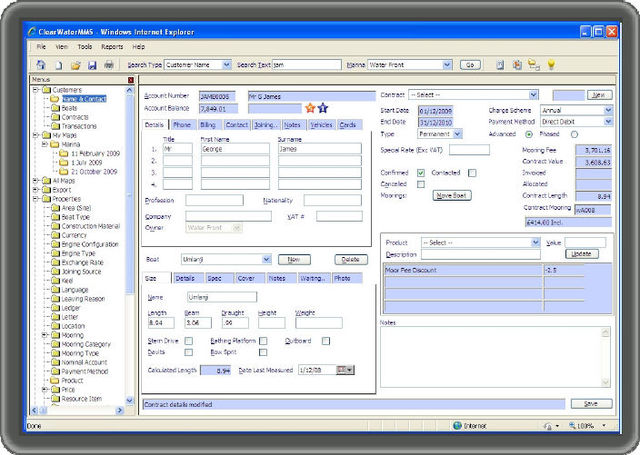Open the Search Type dropdown
The width and height of the screenshot is (640, 455).
point(227,65)
